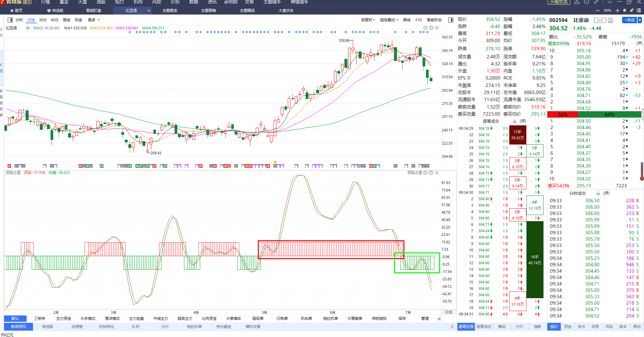644x337 pixels.
Task: Click the green 68% portion of the buy-sell ratio bar
Action: coord(609,115)
